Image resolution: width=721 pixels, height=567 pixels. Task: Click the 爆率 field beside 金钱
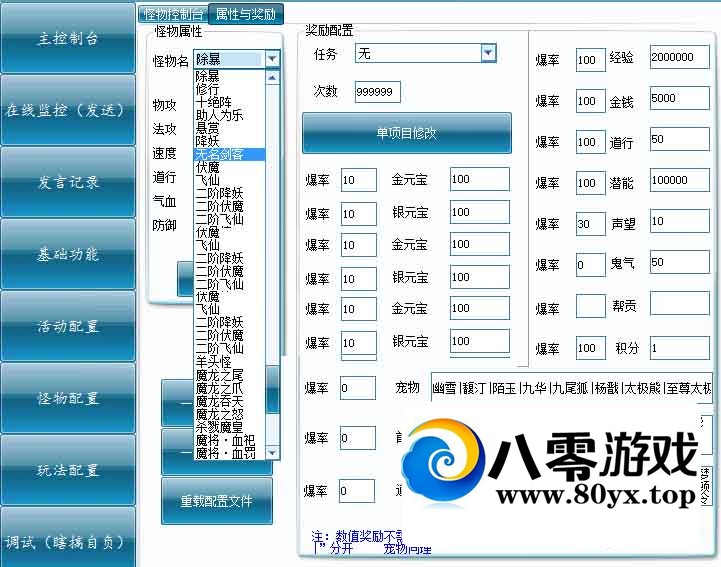pos(590,101)
